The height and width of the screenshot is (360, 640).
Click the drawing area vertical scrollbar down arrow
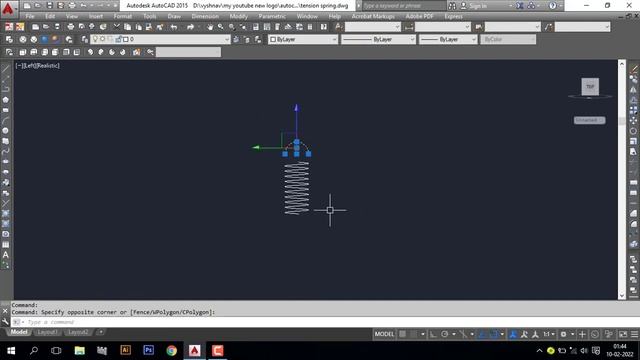pyautogui.click(x=622, y=296)
